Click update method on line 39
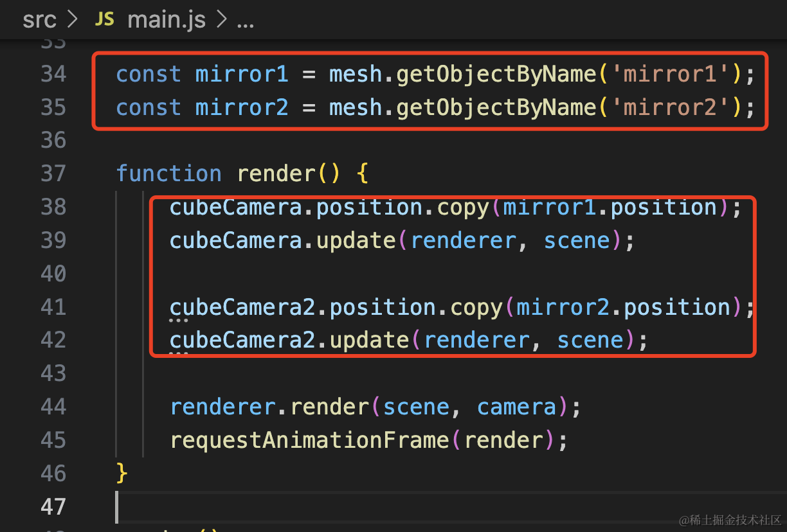The width and height of the screenshot is (787, 532). tap(356, 240)
